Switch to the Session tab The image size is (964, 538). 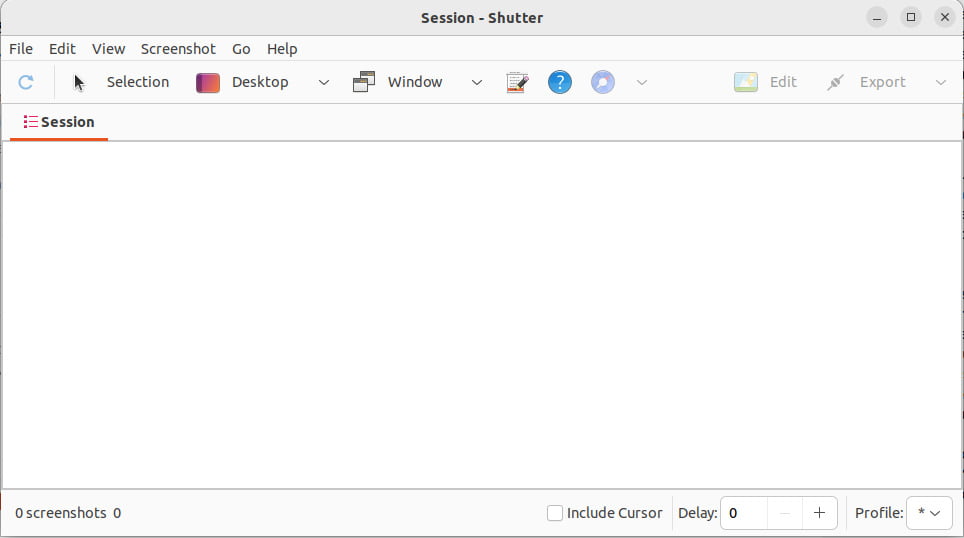pyautogui.click(x=59, y=122)
